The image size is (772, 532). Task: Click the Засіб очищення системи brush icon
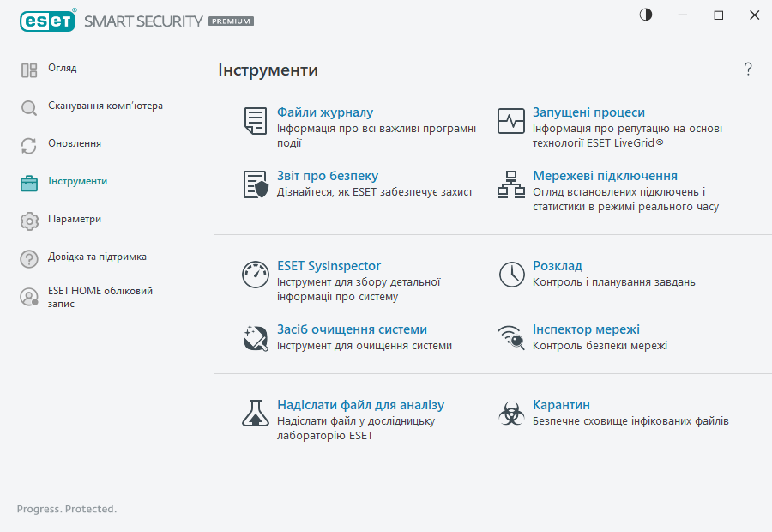click(x=255, y=338)
